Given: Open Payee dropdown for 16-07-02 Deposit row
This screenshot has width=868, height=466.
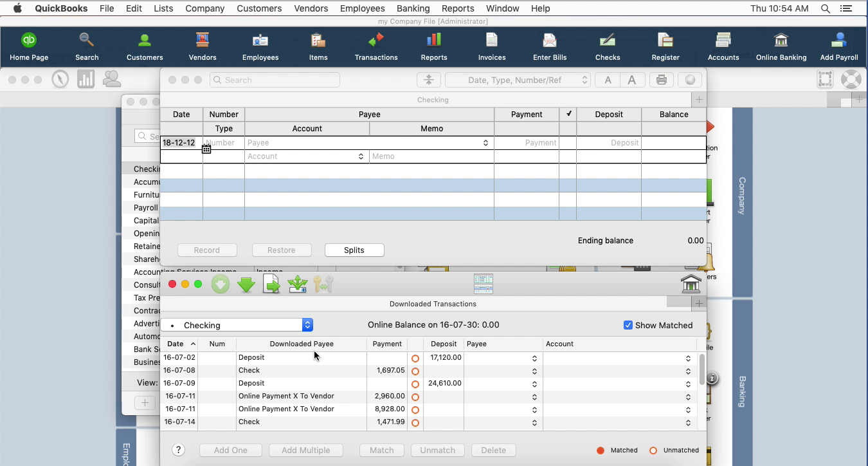Looking at the screenshot, I should (534, 359).
